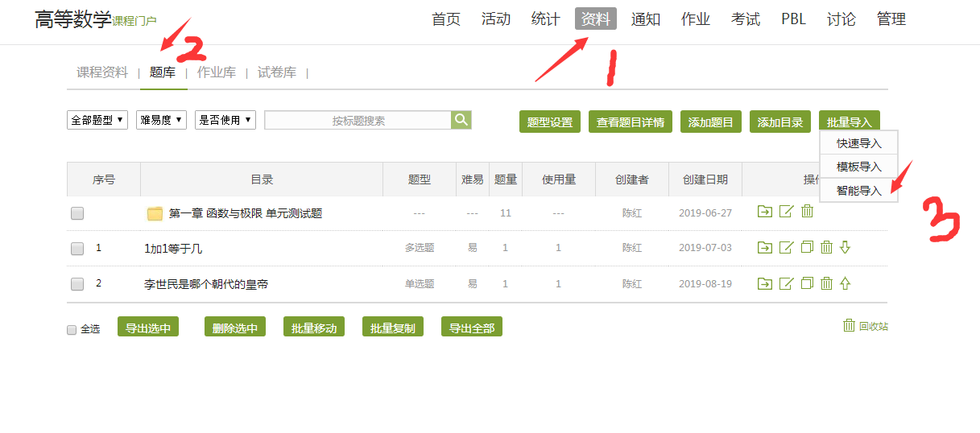Click date cell 2019-08-19
Viewport: 980px width, 433px height.
705,284
